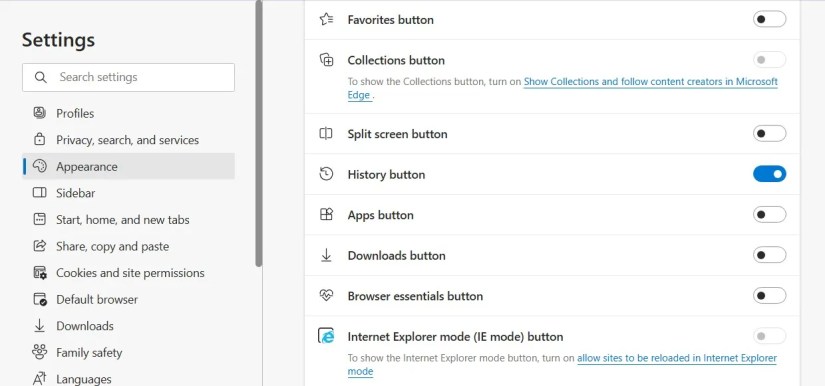Click the Languages icon in sidebar
Image resolution: width=825 pixels, height=386 pixels.
(39, 379)
